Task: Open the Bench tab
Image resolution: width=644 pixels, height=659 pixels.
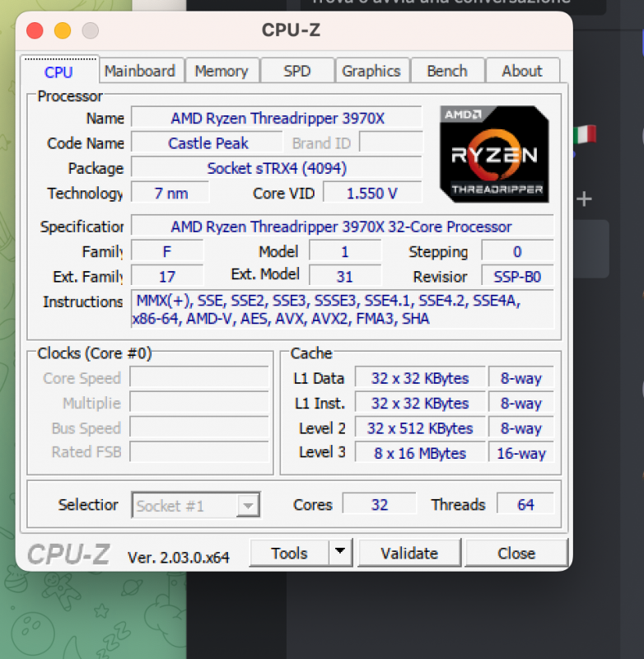Action: pos(447,71)
